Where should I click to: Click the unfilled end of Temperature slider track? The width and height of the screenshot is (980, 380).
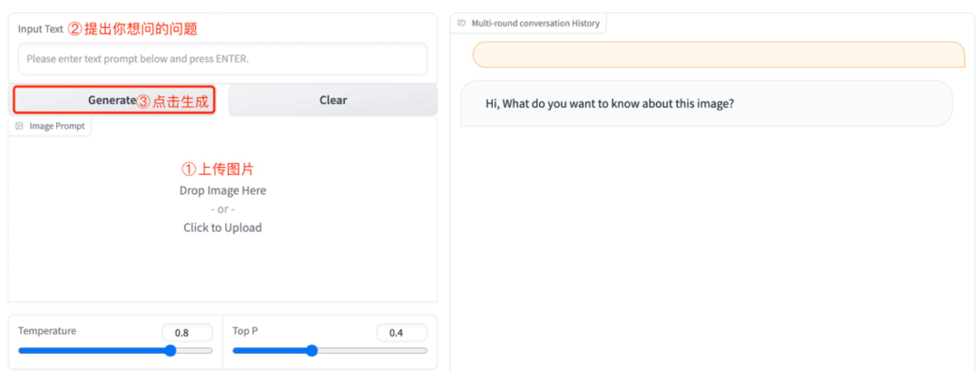pyautogui.click(x=194, y=351)
